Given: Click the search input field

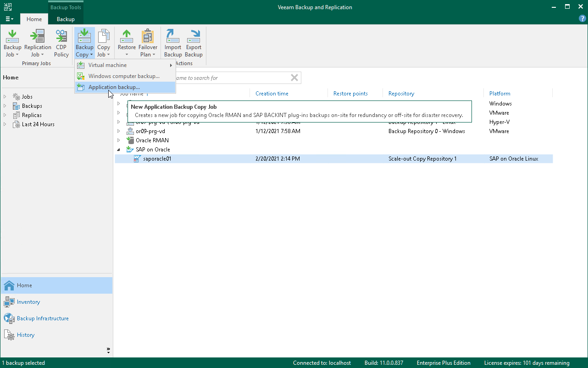Looking at the screenshot, I should [x=232, y=78].
